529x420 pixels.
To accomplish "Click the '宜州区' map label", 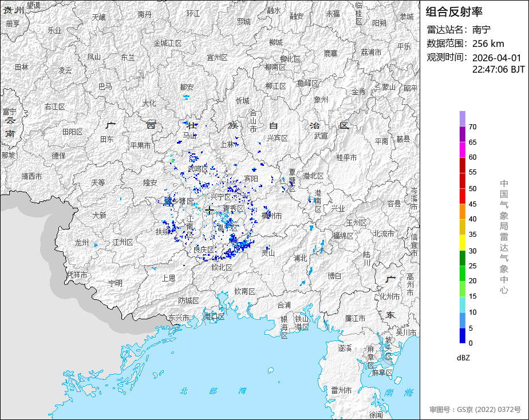I will (218, 58).
